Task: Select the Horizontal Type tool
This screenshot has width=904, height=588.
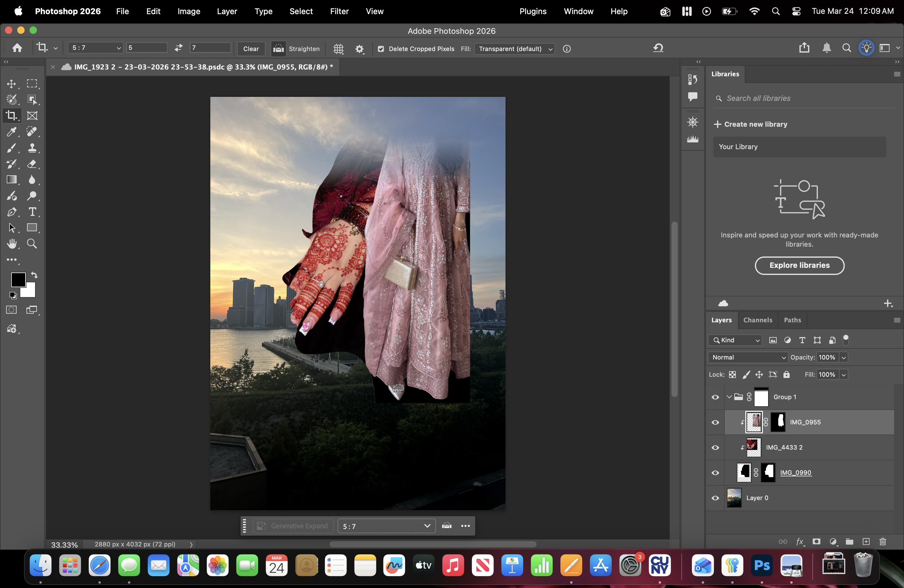Action: (33, 212)
